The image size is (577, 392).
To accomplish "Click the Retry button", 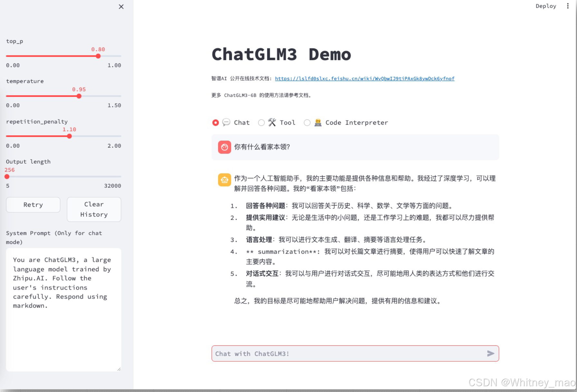I will (33, 205).
